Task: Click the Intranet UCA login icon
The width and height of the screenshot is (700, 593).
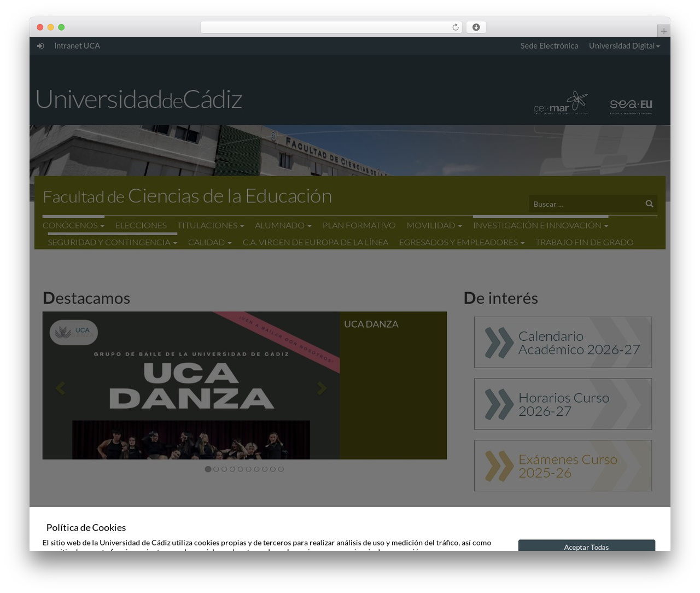Action: tap(40, 46)
